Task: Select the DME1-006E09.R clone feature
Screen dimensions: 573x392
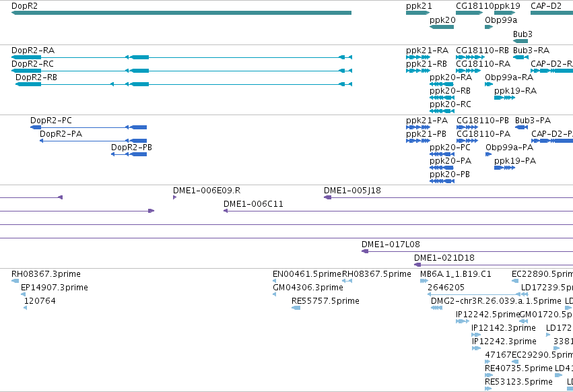Action: [x=174, y=197]
